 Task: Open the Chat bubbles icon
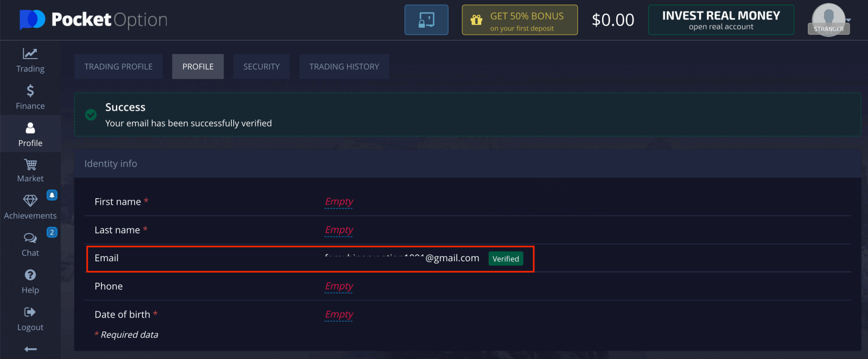pos(30,238)
